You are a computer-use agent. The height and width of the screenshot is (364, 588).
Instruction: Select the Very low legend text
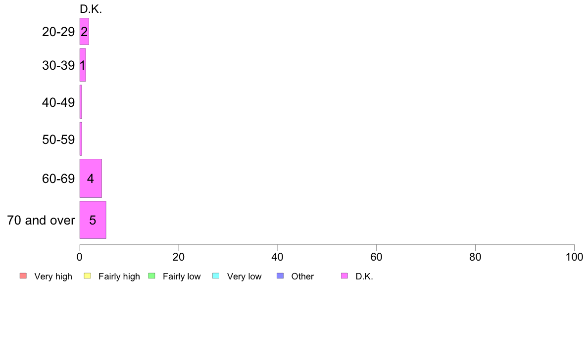tap(244, 276)
